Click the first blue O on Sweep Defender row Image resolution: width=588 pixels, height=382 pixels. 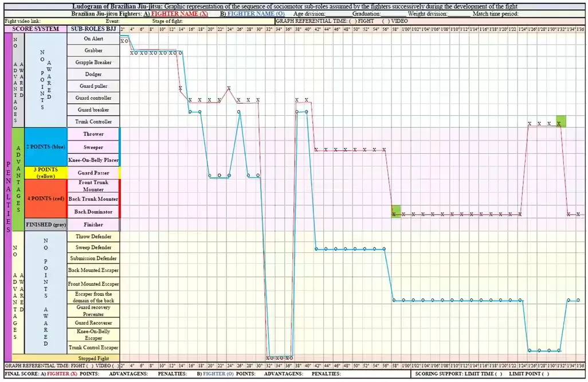(x=316, y=249)
